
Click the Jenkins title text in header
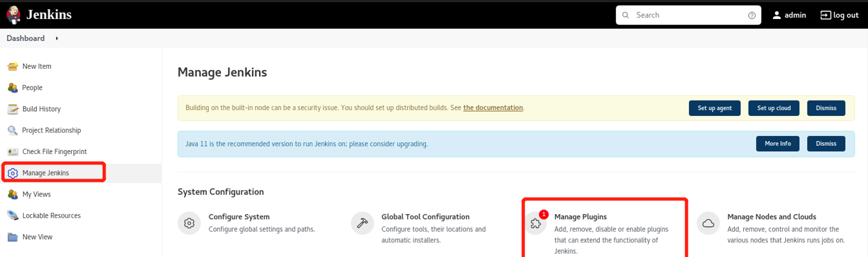pyautogui.click(x=49, y=15)
